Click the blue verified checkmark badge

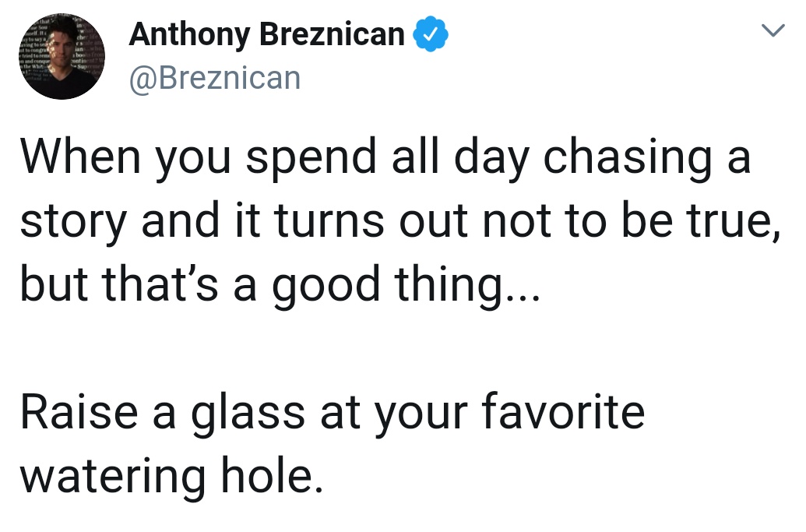[431, 34]
